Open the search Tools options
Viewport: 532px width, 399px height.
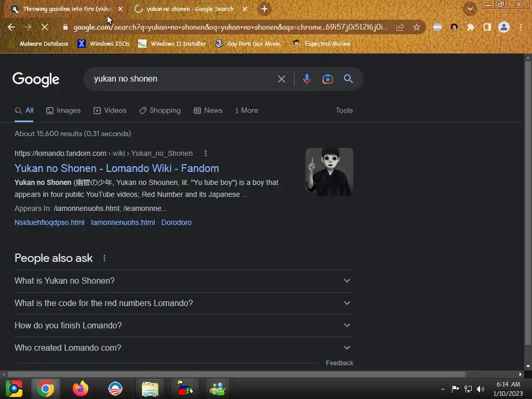tap(344, 111)
